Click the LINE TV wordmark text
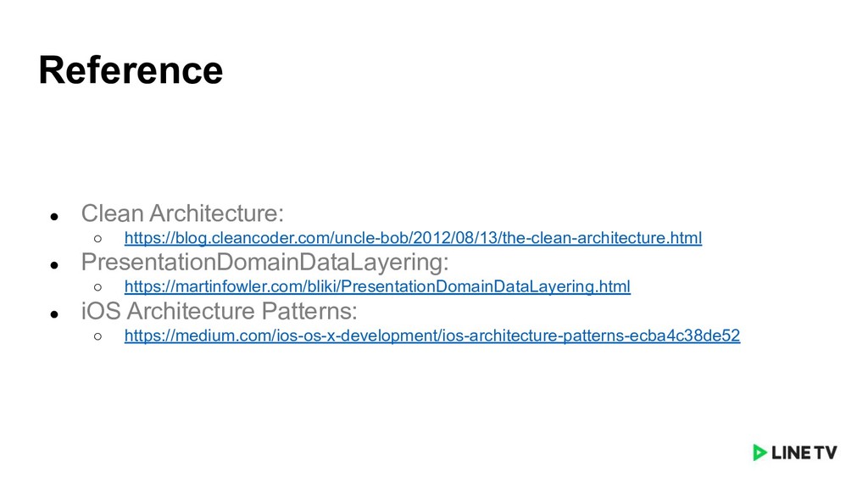This screenshot has width=868, height=488. point(804,452)
